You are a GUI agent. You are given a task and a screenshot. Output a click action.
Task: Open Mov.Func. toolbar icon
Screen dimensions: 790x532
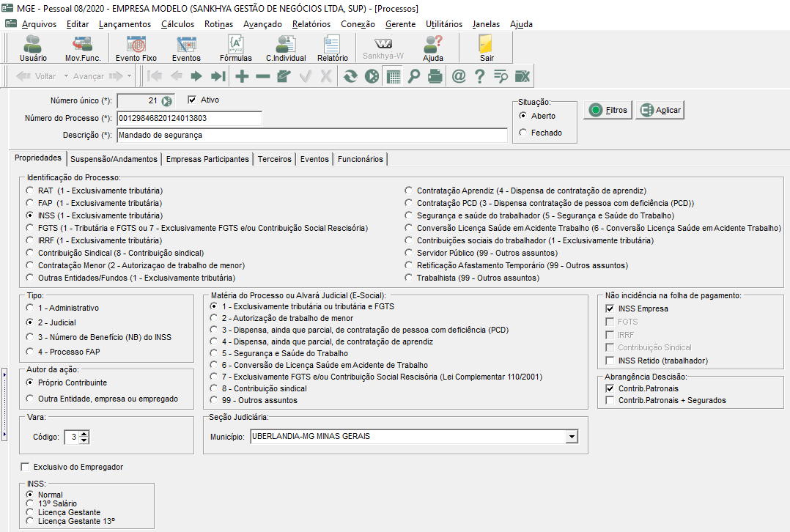coord(83,48)
